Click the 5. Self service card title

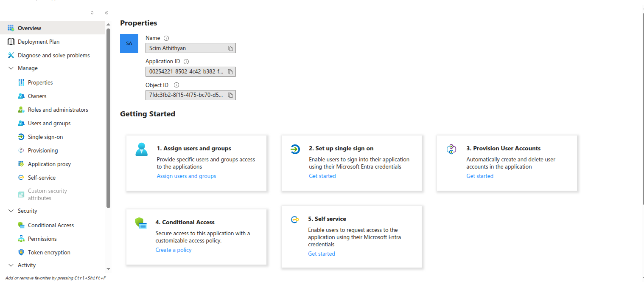pyautogui.click(x=327, y=219)
